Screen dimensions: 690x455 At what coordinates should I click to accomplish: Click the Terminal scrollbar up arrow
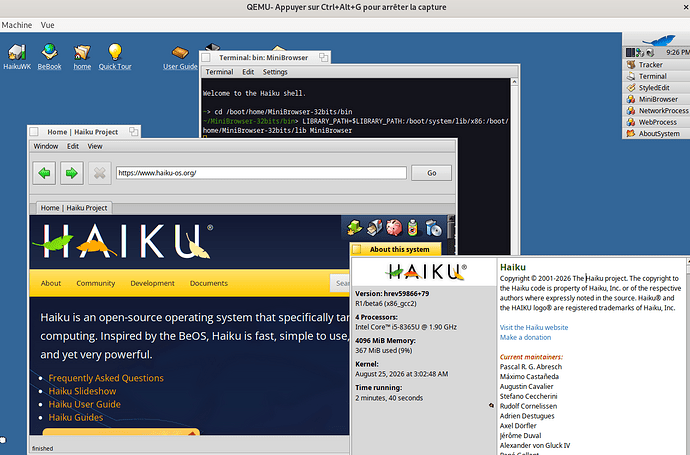[x=514, y=82]
